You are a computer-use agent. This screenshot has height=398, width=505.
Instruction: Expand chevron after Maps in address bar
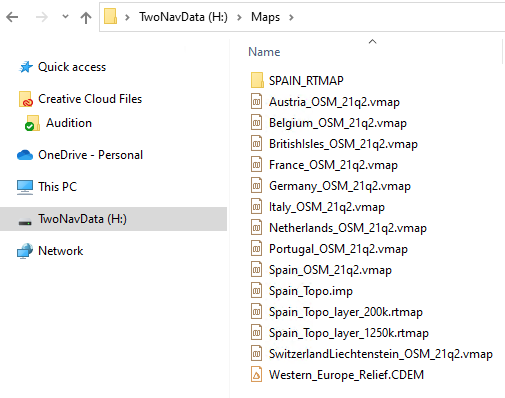291,17
